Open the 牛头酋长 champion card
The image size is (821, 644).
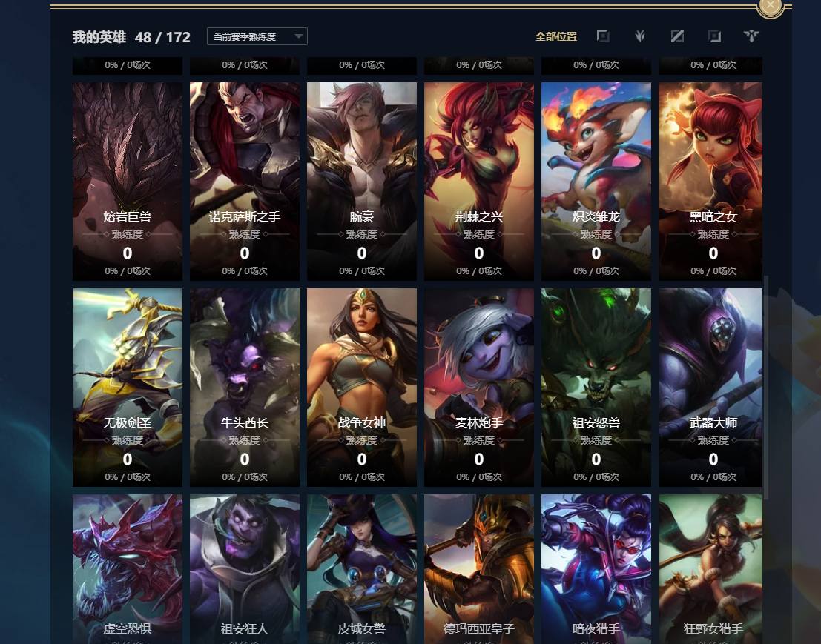pos(245,387)
